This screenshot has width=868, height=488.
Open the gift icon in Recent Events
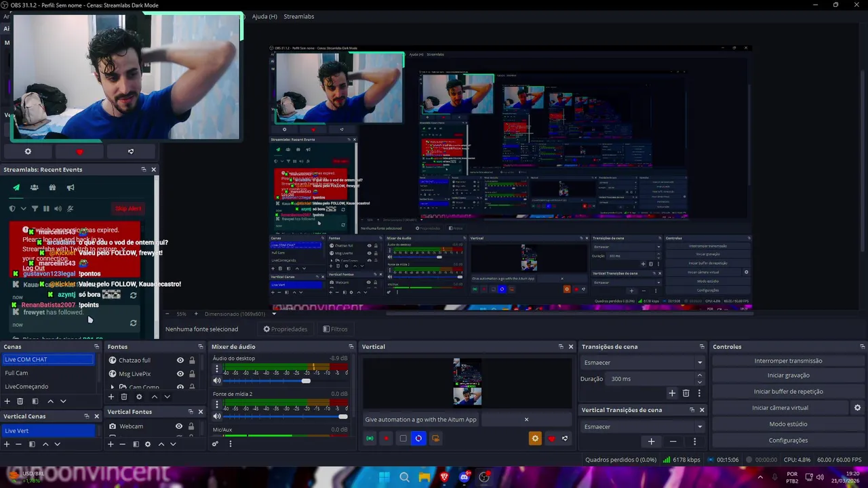[52, 188]
